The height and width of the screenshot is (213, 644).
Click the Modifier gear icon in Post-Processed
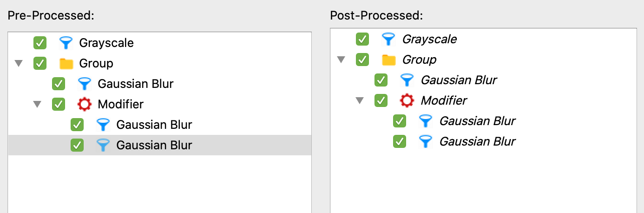[407, 100]
